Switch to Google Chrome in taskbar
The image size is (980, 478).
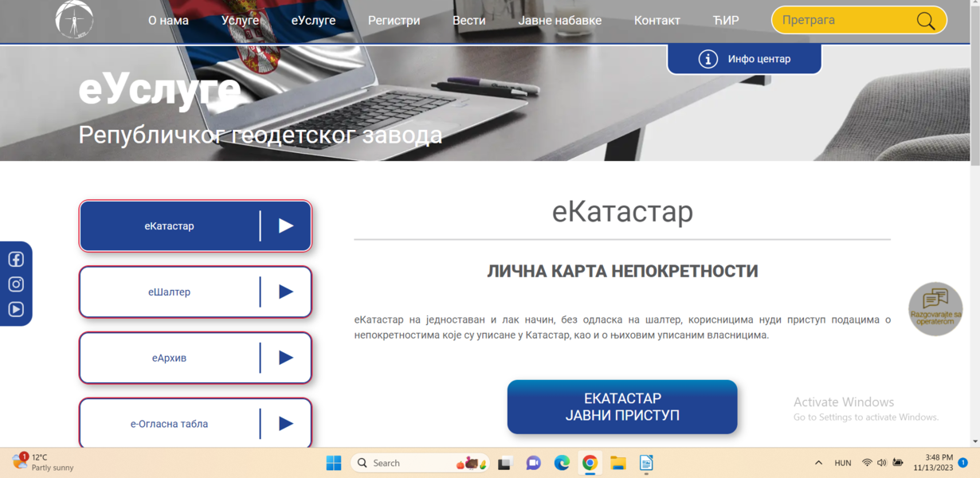[590, 463]
